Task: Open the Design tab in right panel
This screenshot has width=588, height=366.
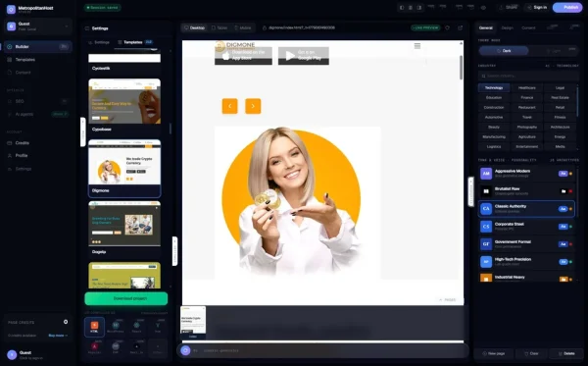Action: [x=507, y=27]
